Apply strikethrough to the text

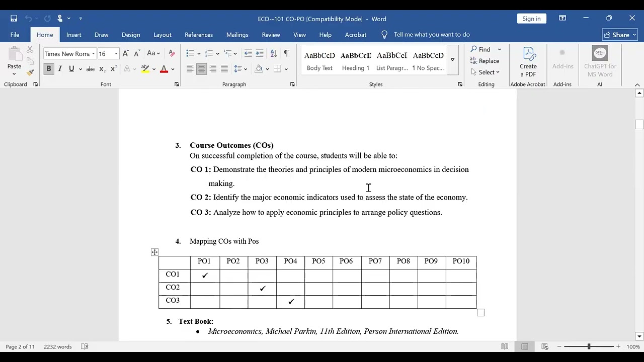pyautogui.click(x=91, y=69)
